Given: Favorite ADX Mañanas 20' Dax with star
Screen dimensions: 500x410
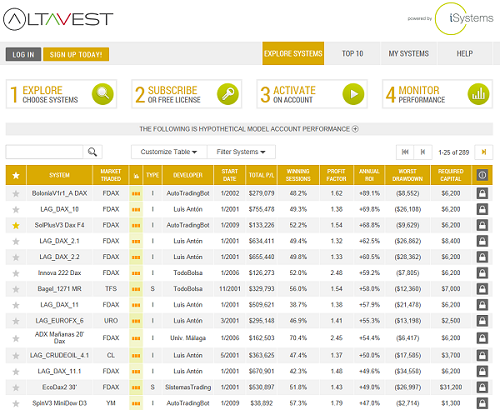Looking at the screenshot, I should pos(16,338).
